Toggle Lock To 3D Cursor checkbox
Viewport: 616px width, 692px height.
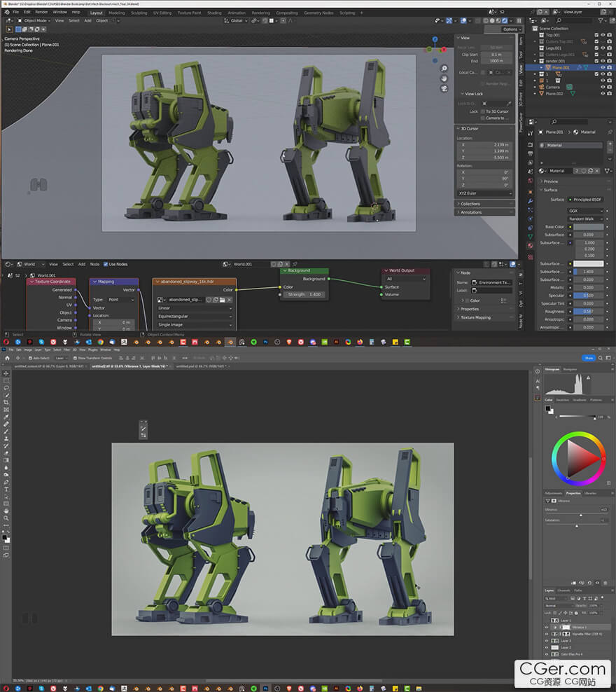tap(483, 111)
